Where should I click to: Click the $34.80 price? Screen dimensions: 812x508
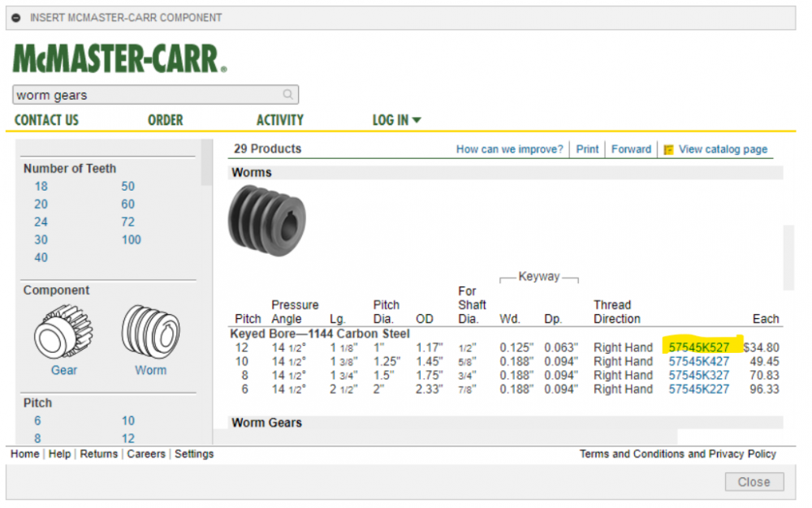761,347
